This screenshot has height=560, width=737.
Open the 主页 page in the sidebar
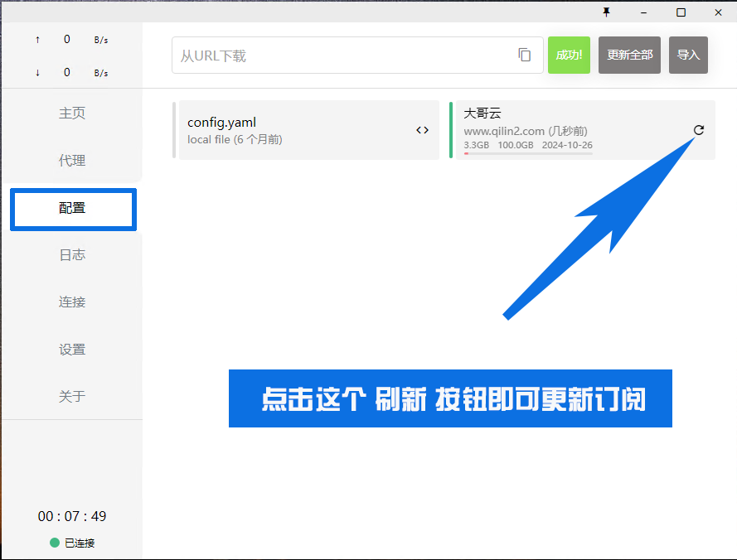click(72, 113)
